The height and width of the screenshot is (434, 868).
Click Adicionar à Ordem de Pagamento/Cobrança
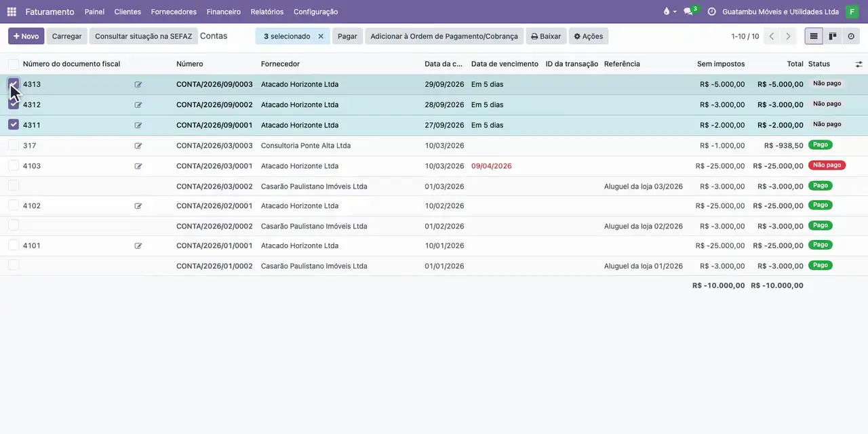pyautogui.click(x=444, y=36)
